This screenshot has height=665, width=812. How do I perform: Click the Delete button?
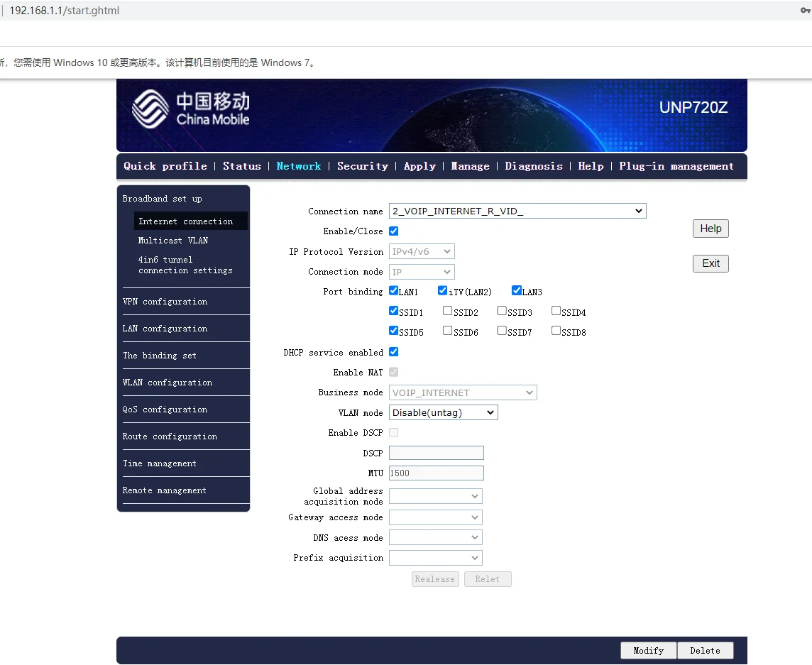click(706, 651)
